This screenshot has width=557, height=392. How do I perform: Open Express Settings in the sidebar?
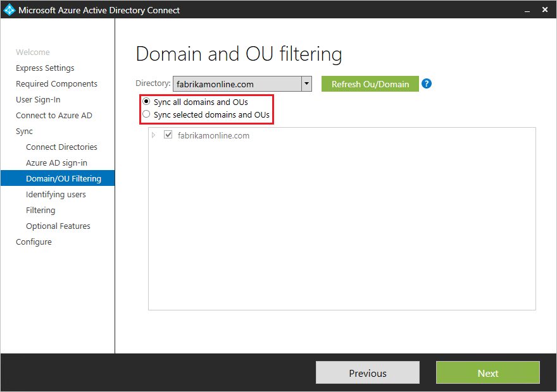click(45, 68)
